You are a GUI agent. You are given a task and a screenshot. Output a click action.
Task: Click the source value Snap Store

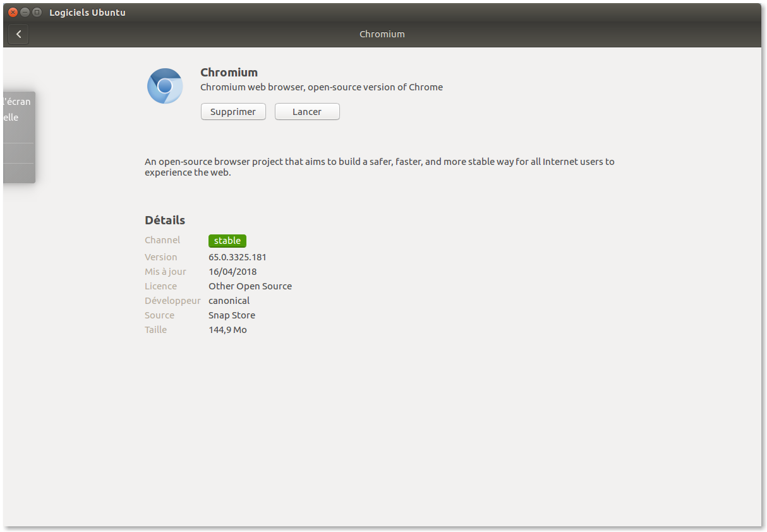pos(232,315)
